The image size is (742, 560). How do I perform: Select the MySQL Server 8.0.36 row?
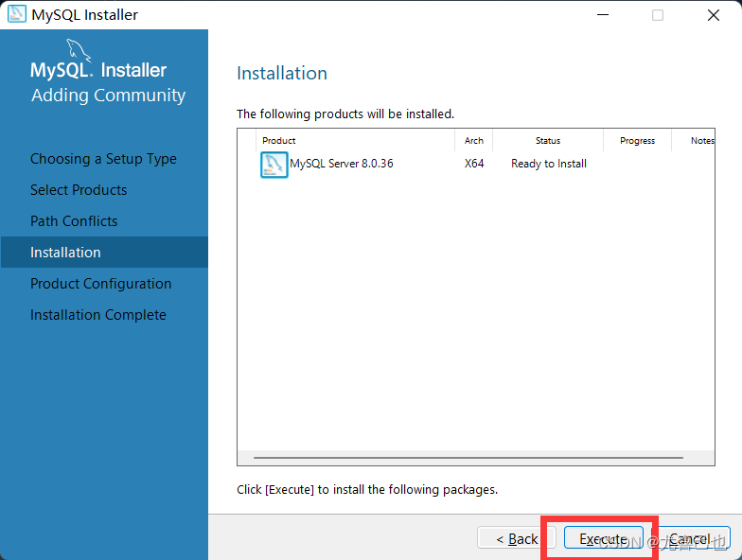coord(476,165)
